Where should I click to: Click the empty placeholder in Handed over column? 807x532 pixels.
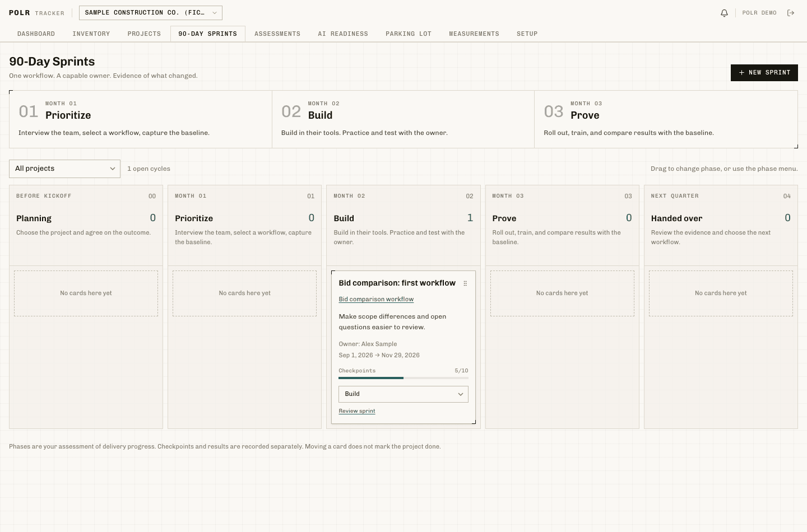coord(721,293)
